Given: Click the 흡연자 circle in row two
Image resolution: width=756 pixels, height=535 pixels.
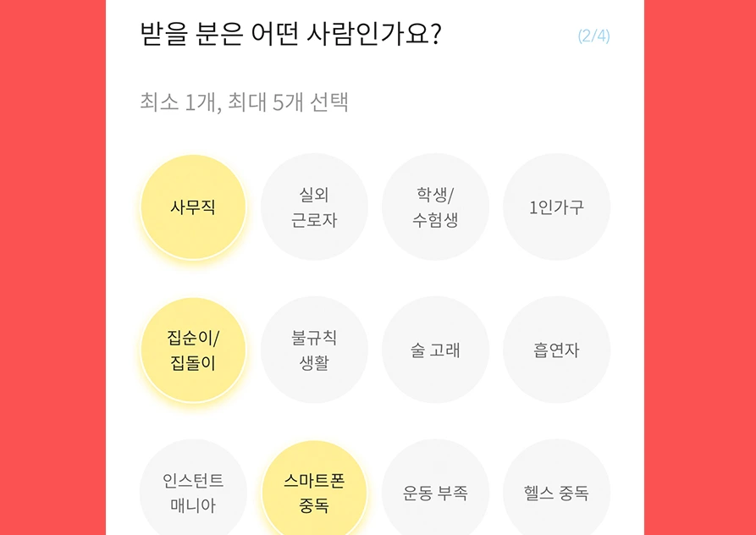Looking at the screenshot, I should pos(557,348).
